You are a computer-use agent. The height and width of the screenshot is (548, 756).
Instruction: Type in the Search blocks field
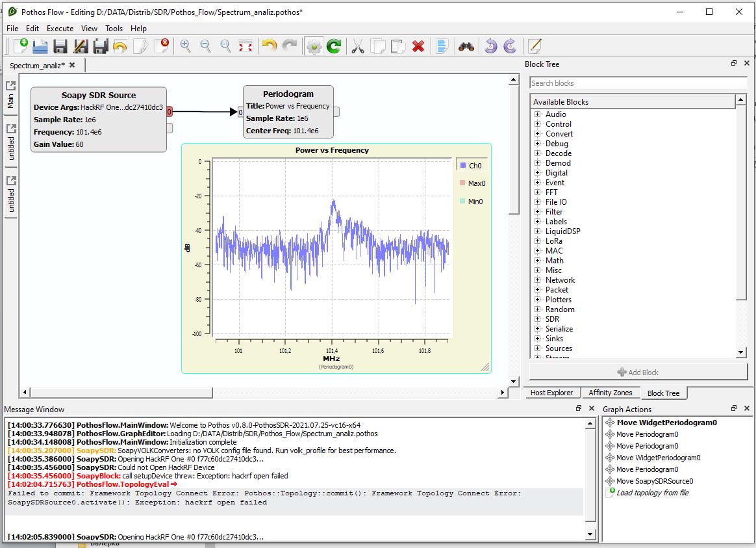pyautogui.click(x=638, y=83)
